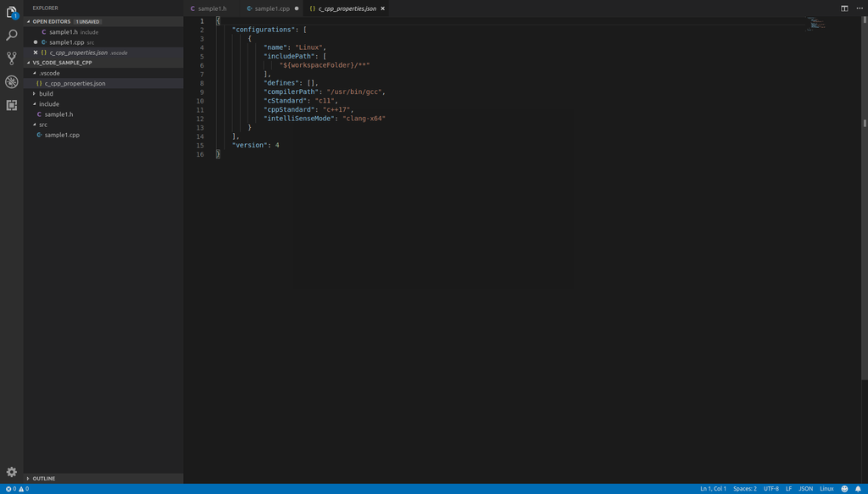The height and width of the screenshot is (494, 868).
Task: Click "configurations" key in editor
Action: (264, 30)
